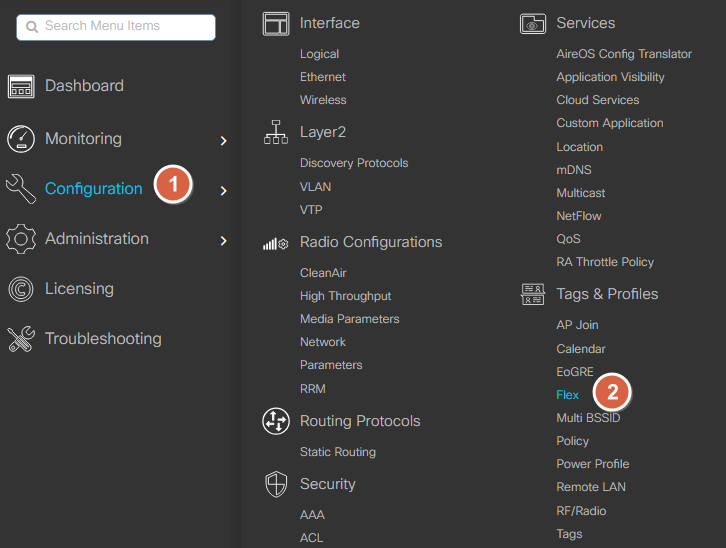Click the Search Menu Items field
726x548 pixels.
click(x=116, y=27)
